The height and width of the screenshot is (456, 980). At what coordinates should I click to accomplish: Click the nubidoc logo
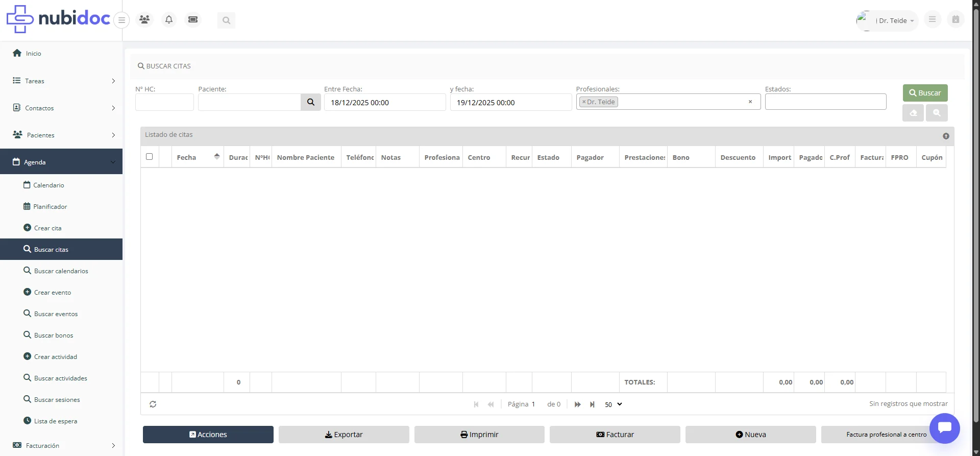58,19
